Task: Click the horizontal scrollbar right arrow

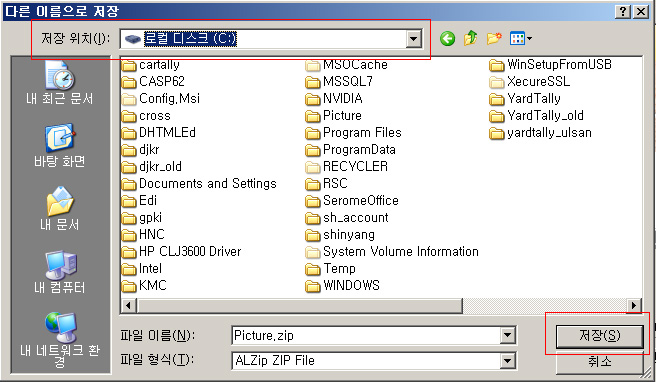Action: pos(634,305)
